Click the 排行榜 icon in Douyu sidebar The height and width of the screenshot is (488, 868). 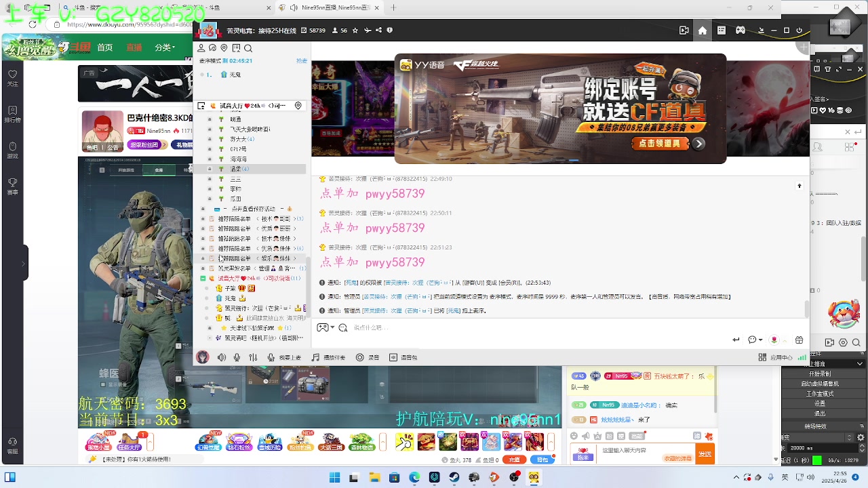[13, 113]
